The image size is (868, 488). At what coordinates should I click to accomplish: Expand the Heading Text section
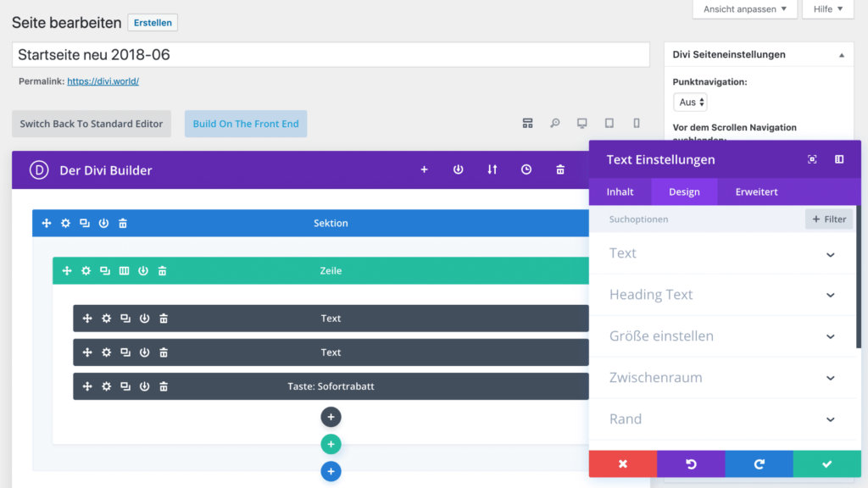pyautogui.click(x=722, y=295)
